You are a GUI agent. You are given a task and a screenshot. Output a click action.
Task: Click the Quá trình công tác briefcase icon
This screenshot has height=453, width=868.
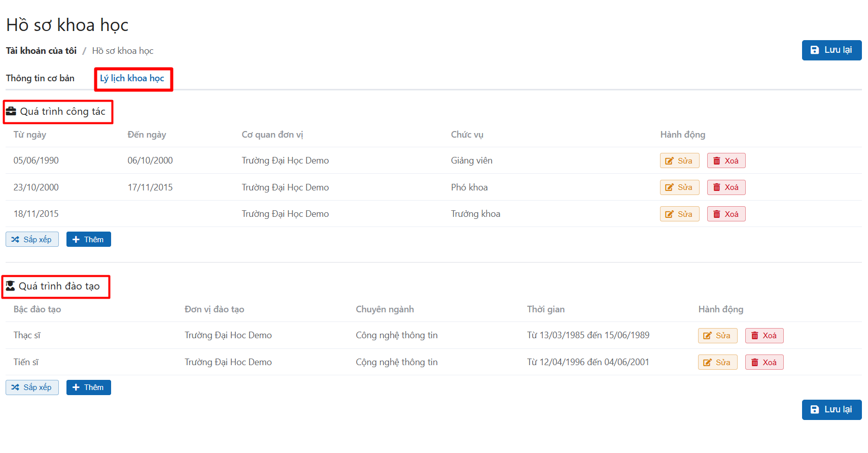tap(11, 111)
